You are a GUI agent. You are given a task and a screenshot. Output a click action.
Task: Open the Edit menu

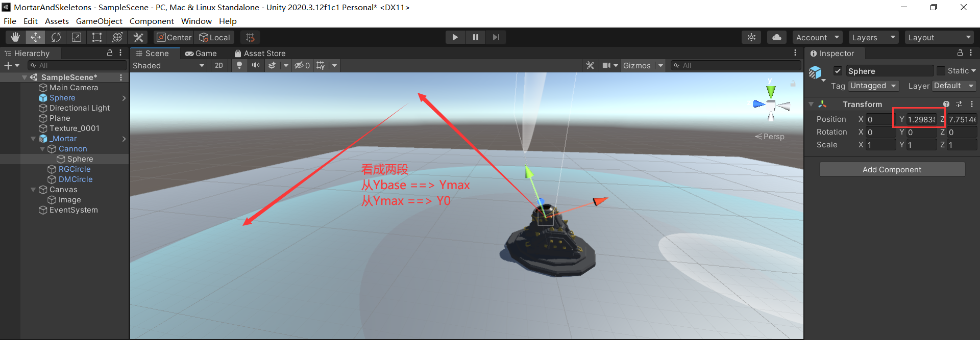pyautogui.click(x=31, y=21)
